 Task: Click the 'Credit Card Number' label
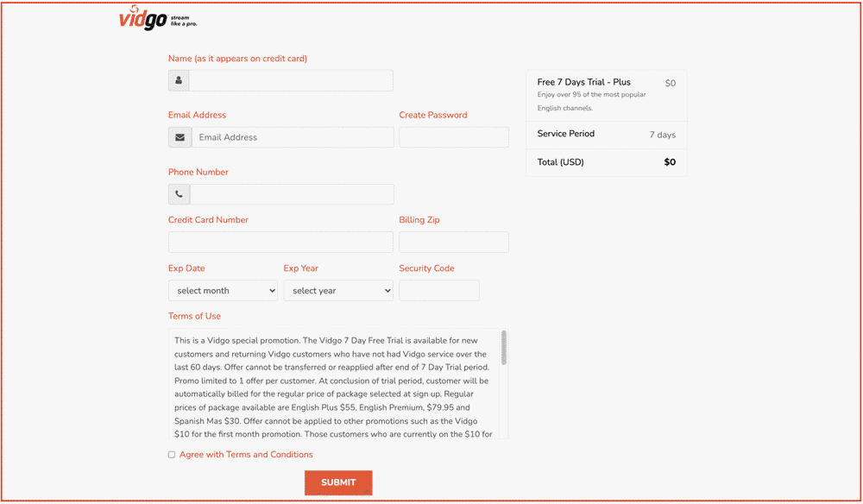(x=208, y=220)
